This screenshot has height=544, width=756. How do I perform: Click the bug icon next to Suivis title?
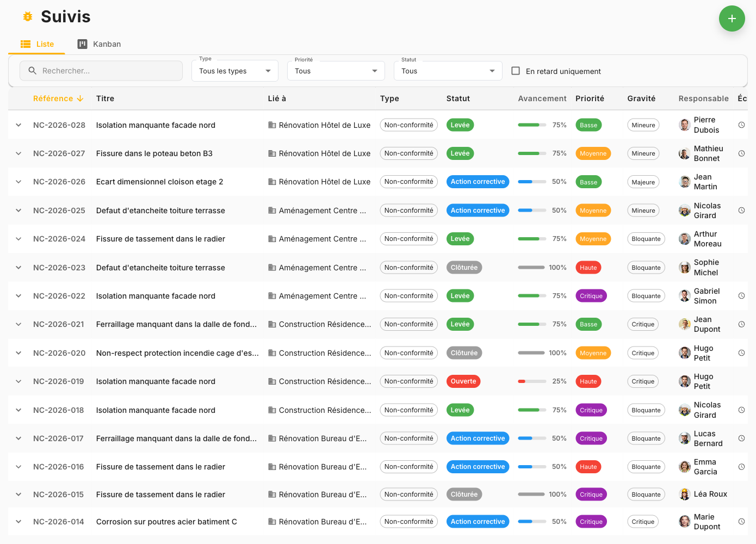coord(28,17)
